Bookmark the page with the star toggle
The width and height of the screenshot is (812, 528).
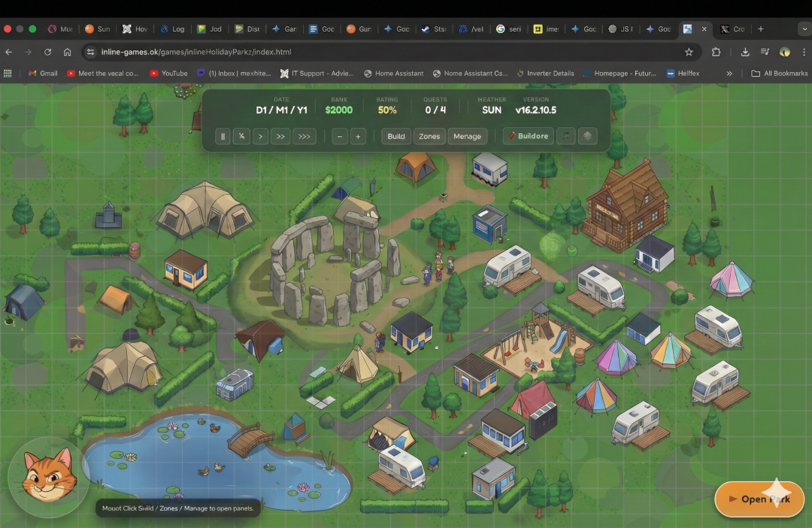click(689, 52)
